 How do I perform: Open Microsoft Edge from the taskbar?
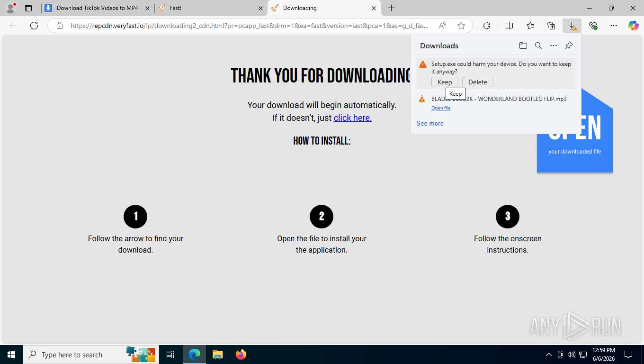(x=195, y=355)
